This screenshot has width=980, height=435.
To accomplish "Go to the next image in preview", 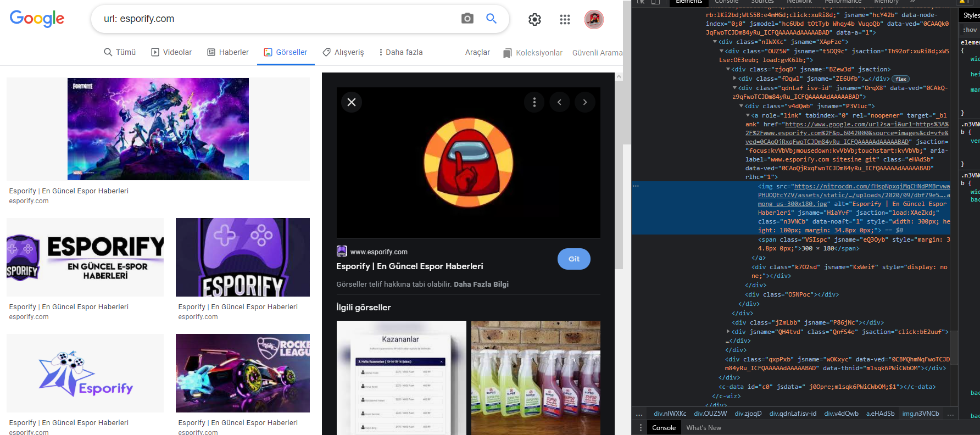I will (585, 102).
